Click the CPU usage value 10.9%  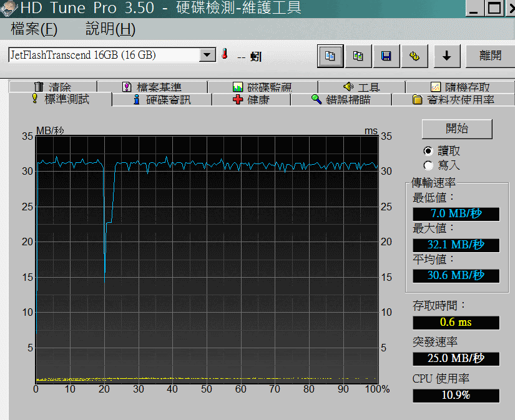[x=456, y=396]
